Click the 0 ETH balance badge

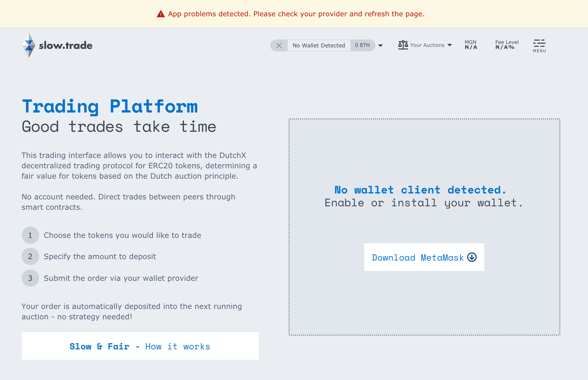362,45
